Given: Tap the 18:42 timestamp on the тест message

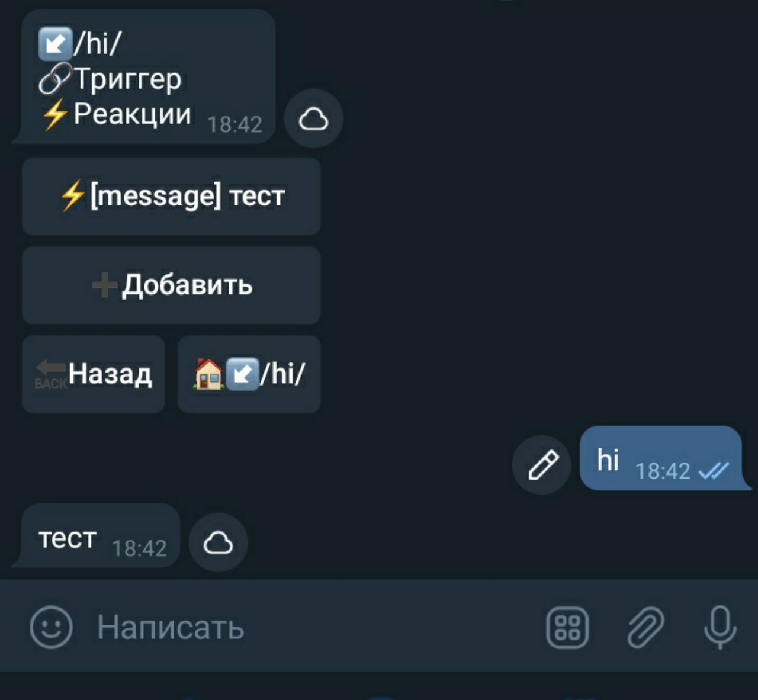Looking at the screenshot, I should (x=139, y=548).
